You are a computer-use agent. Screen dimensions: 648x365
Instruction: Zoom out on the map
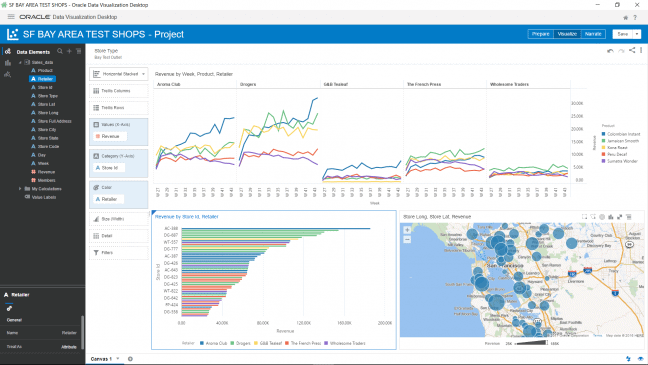click(407, 239)
